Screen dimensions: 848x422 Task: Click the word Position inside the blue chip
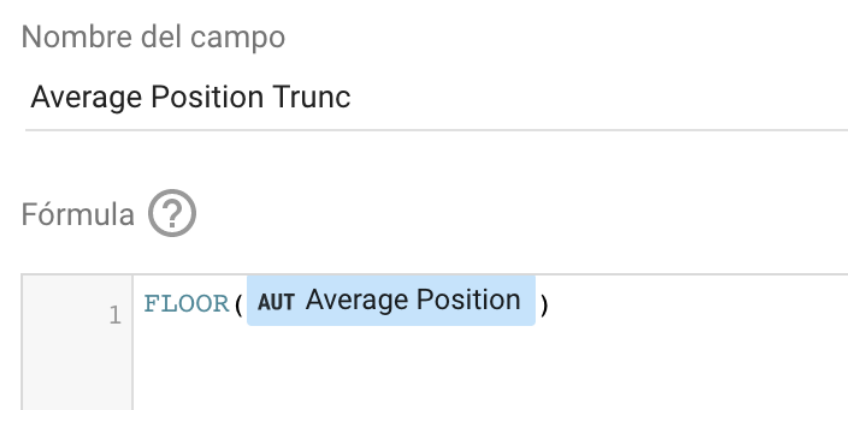(466, 300)
